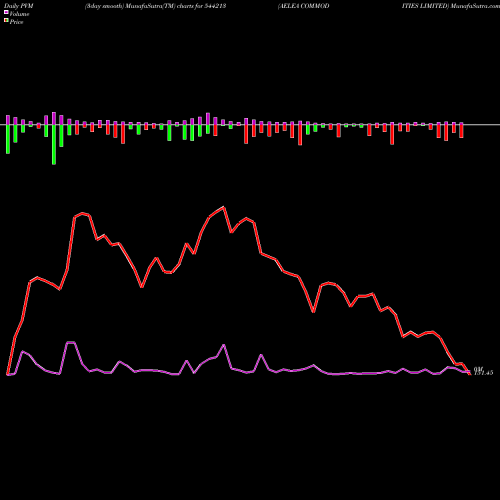Click the Price legend color swatch

pyautogui.click(x=6, y=20)
